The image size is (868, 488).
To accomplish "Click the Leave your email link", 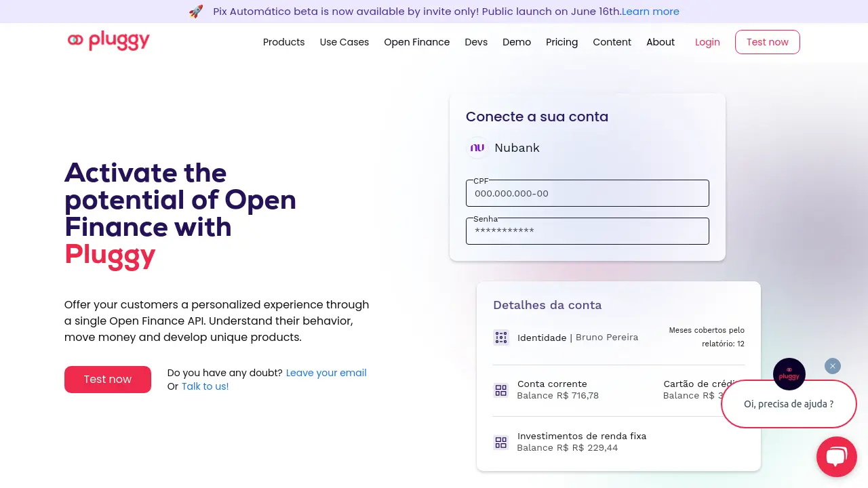I will [326, 373].
